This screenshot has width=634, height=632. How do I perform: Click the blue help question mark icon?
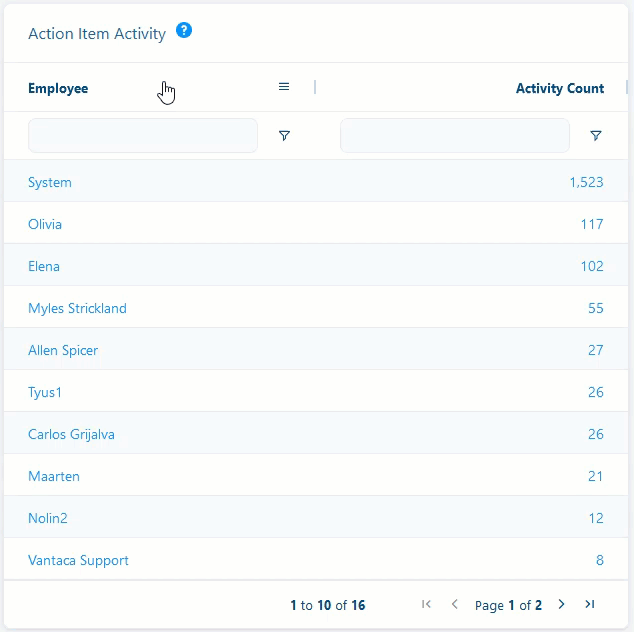click(184, 30)
